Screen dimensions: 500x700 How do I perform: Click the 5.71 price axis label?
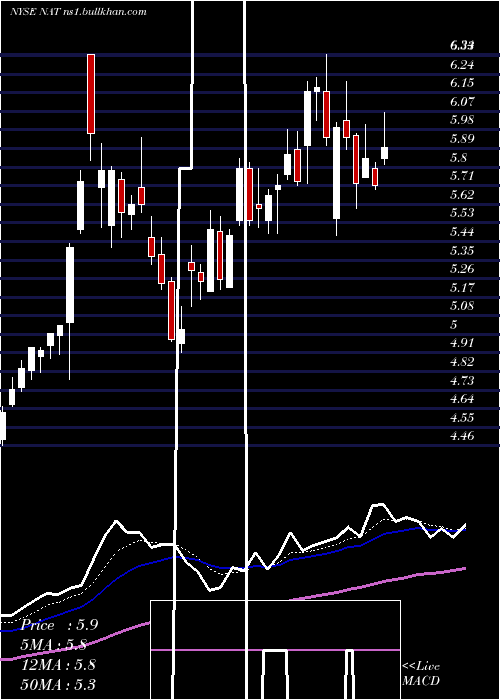(462, 176)
